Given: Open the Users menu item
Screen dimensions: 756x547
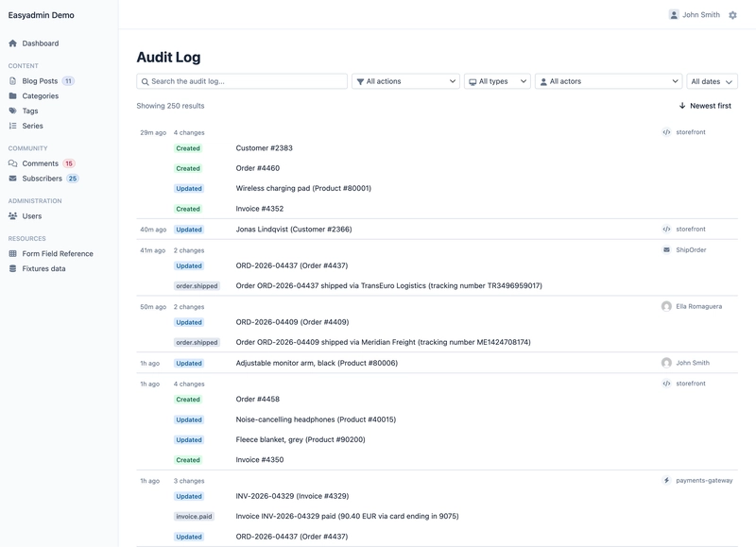Looking at the screenshot, I should coord(32,216).
